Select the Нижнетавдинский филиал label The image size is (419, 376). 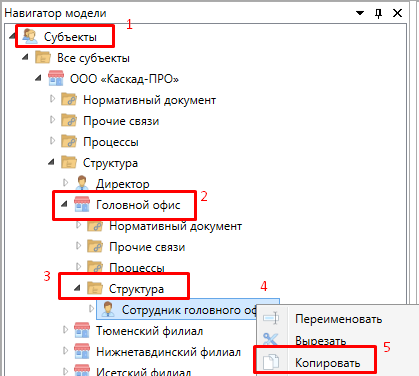coord(168,352)
